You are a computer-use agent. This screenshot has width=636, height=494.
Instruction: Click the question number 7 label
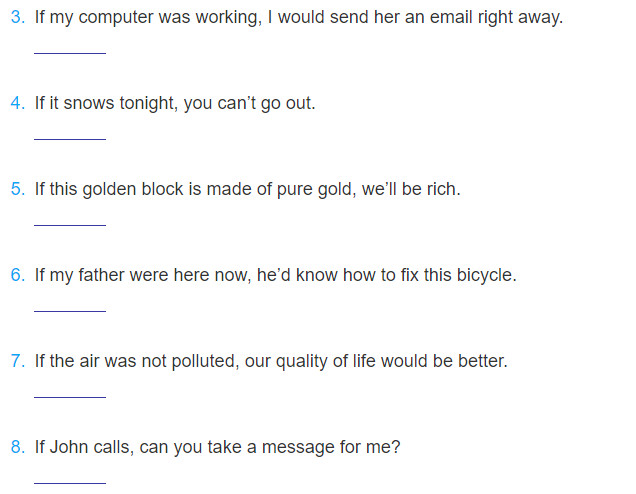(x=17, y=362)
